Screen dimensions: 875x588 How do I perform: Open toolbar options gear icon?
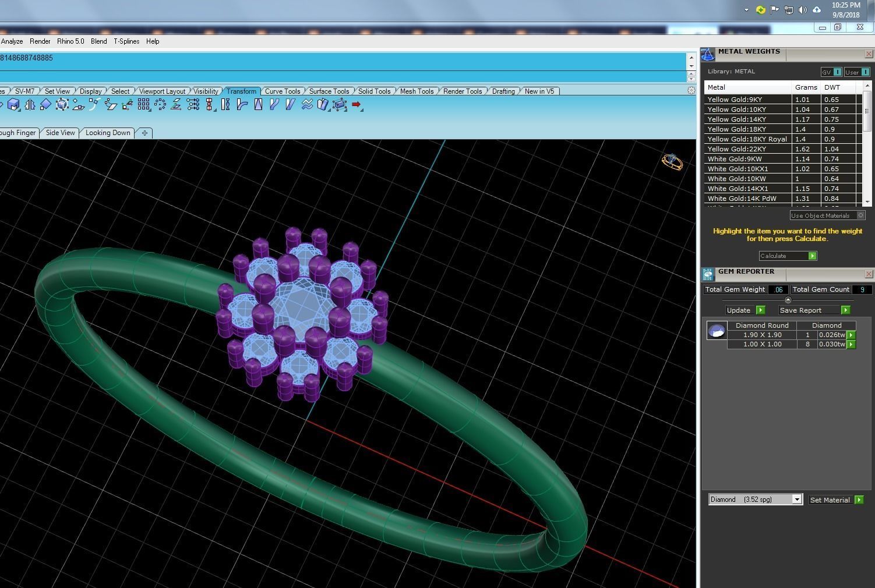691,90
